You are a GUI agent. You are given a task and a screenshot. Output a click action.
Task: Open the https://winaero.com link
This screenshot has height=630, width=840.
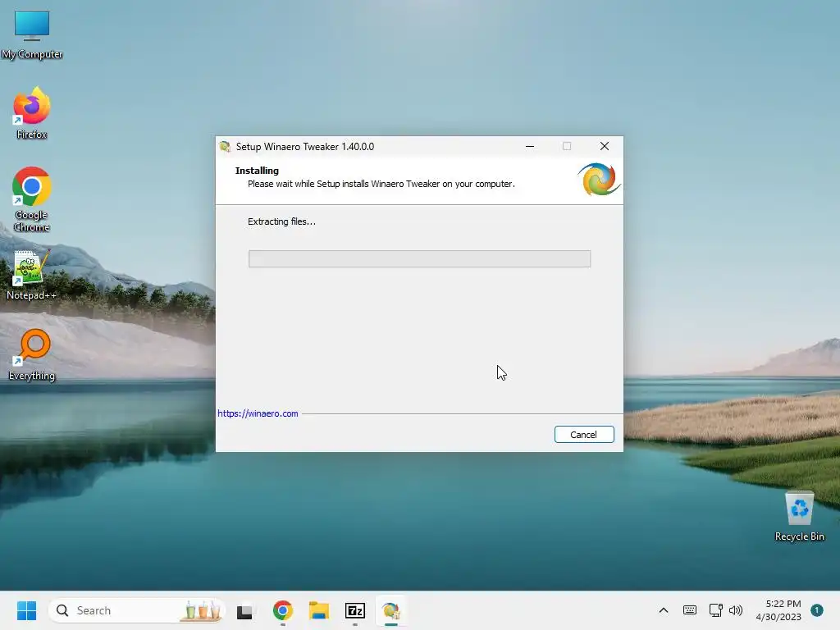(258, 413)
